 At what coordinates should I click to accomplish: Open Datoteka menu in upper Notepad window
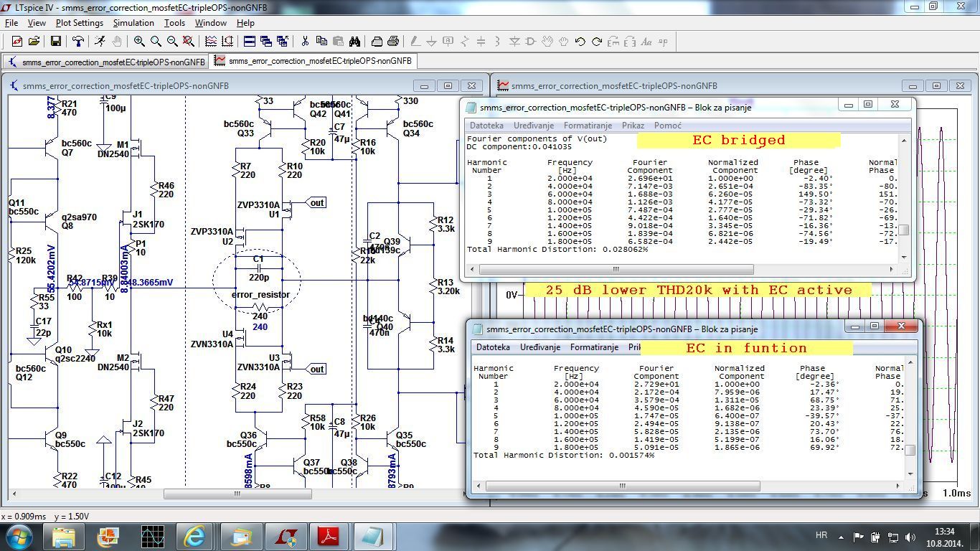486,126
